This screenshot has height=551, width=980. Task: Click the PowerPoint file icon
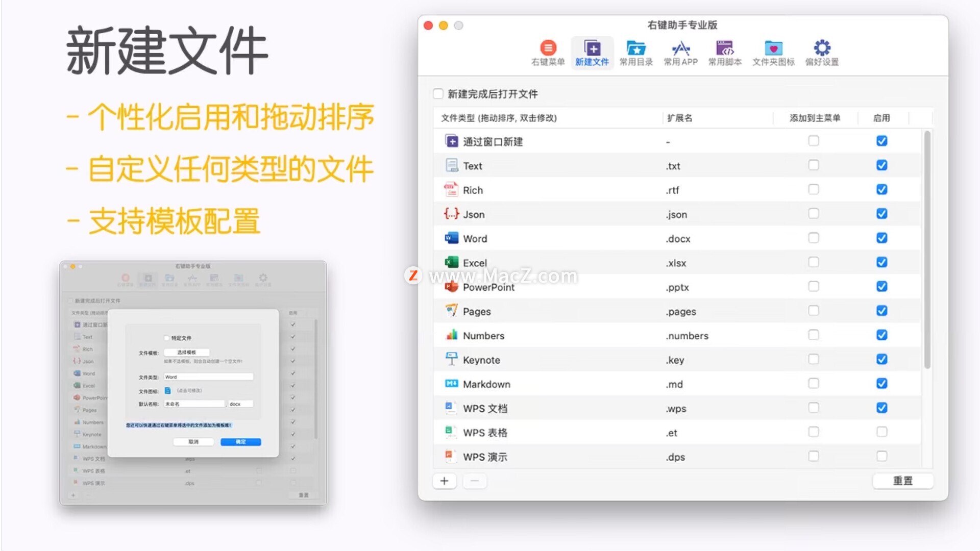pyautogui.click(x=451, y=287)
